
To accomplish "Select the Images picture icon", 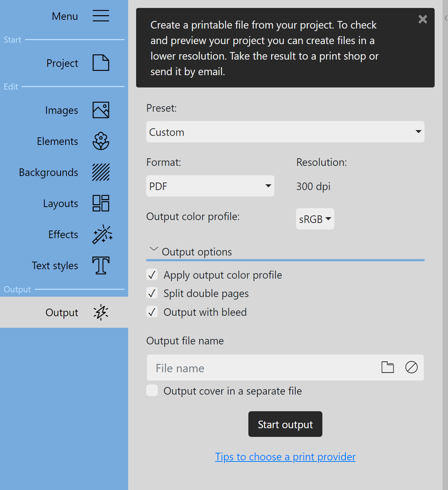I will 101,110.
